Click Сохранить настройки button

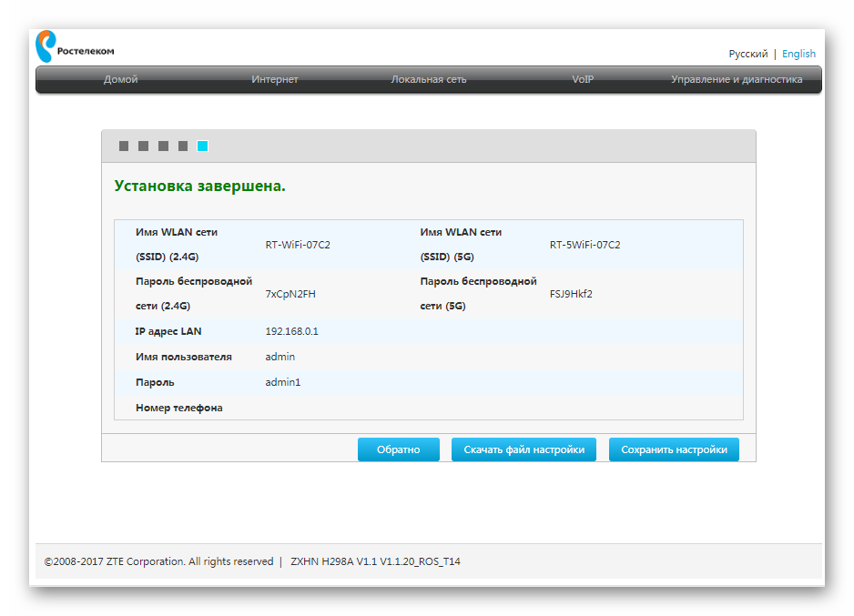(x=675, y=449)
